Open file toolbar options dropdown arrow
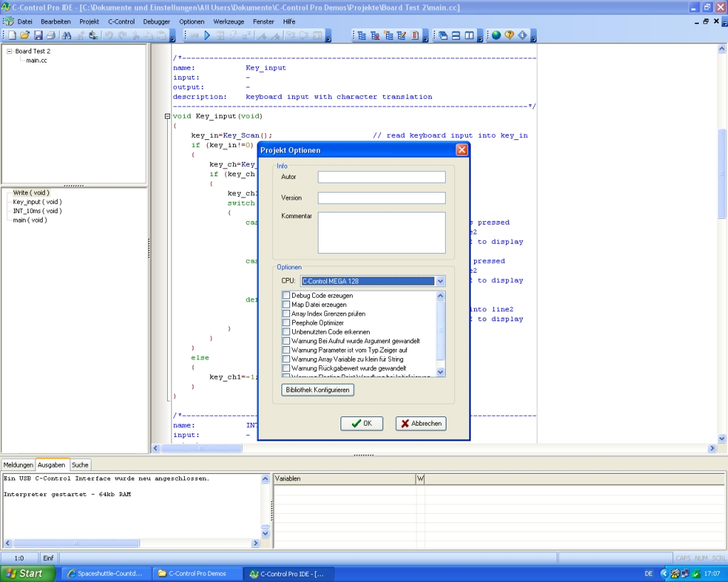Viewport: 728px width, 582px height. pyautogui.click(x=172, y=36)
